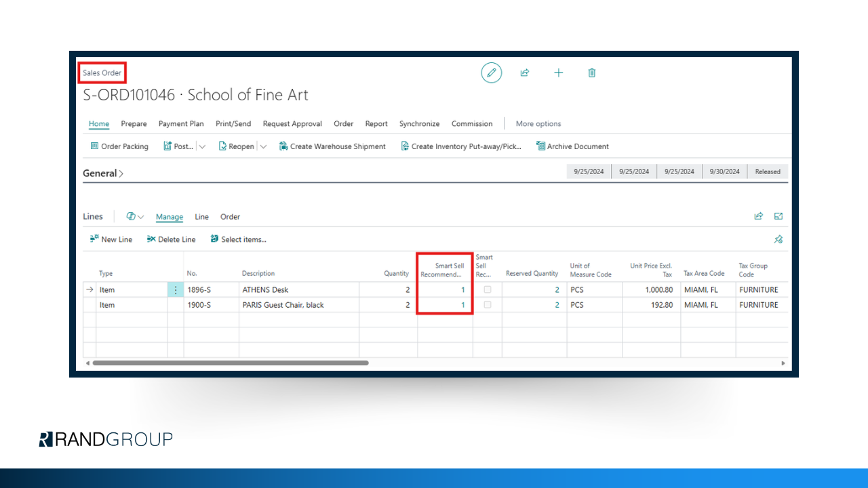
Task: Open the Report menu
Action: click(x=376, y=124)
